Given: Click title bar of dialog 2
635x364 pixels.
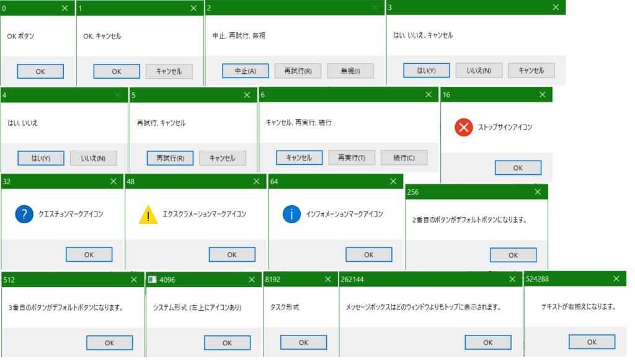Looking at the screenshot, I should (x=295, y=7).
